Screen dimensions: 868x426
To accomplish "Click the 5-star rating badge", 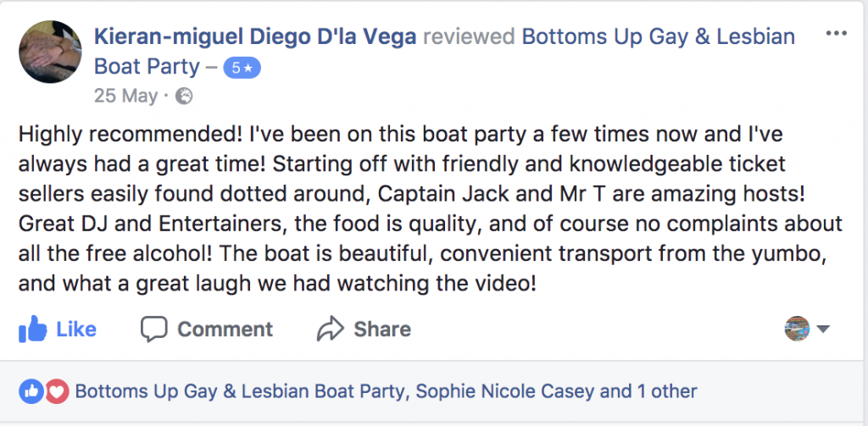I will coord(242,68).
